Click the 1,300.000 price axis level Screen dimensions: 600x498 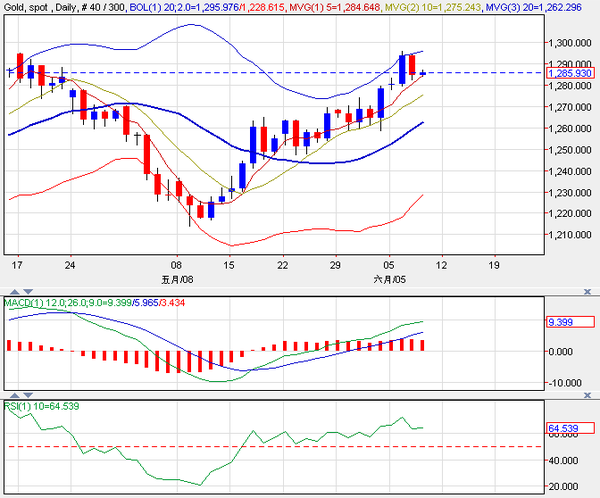click(x=570, y=43)
